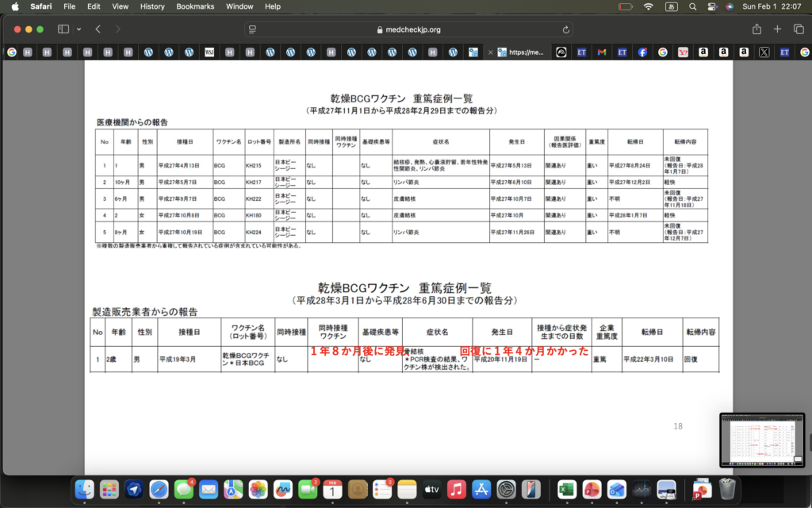Click the screenshot preview thumbnail
This screenshot has width=812, height=508.
762,440
